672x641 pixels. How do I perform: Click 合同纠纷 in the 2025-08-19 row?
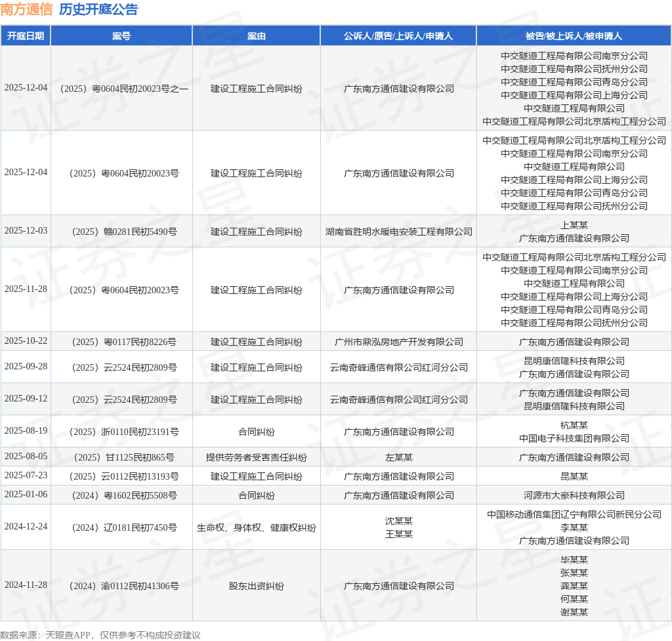(257, 432)
